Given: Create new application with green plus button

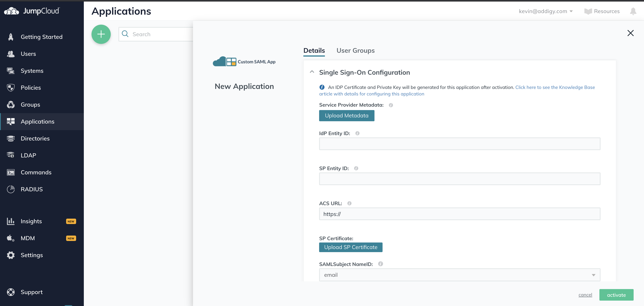Looking at the screenshot, I should (101, 34).
